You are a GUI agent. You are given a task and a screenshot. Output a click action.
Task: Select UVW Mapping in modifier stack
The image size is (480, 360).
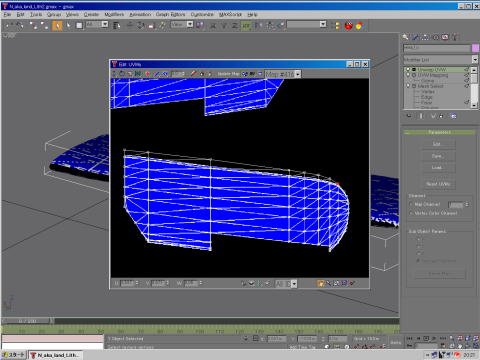click(x=433, y=75)
